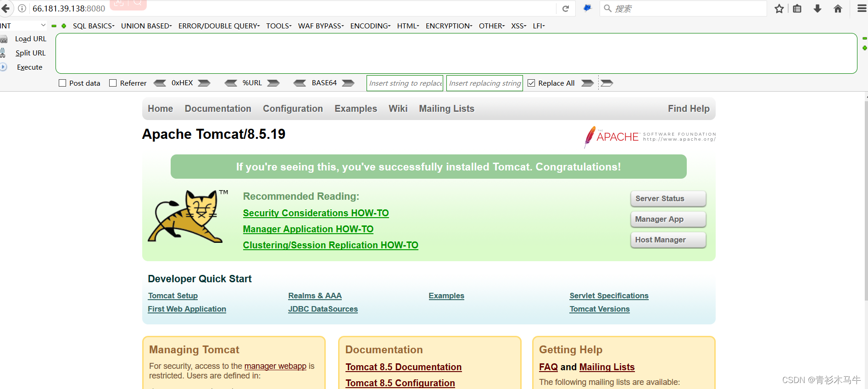The image size is (868, 389).
Task: Open the Home nav tab
Action: (x=160, y=109)
